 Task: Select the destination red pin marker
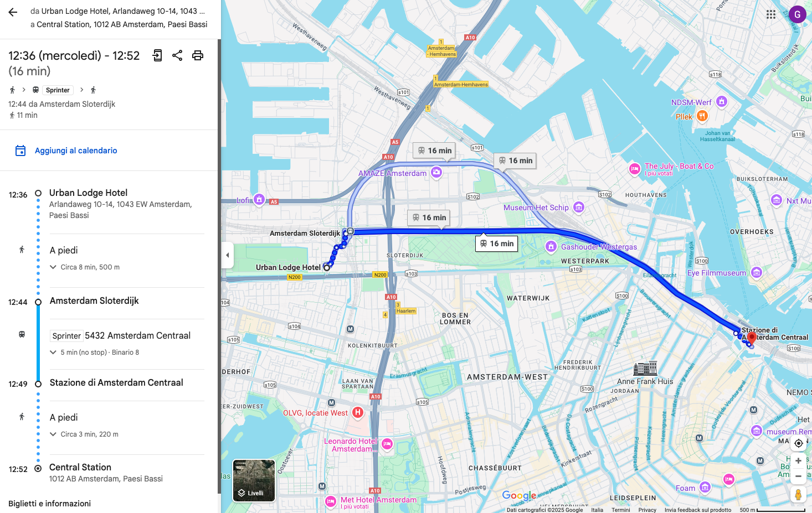click(x=752, y=338)
